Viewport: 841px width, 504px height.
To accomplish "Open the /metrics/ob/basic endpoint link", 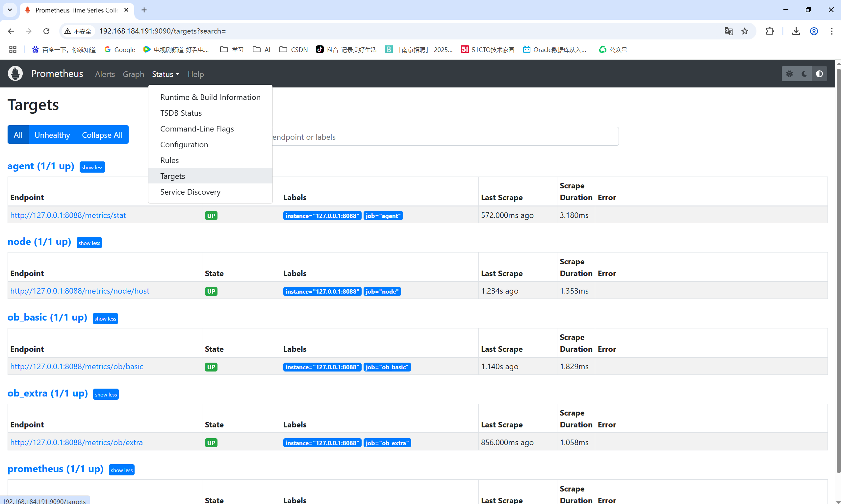I will tap(77, 367).
